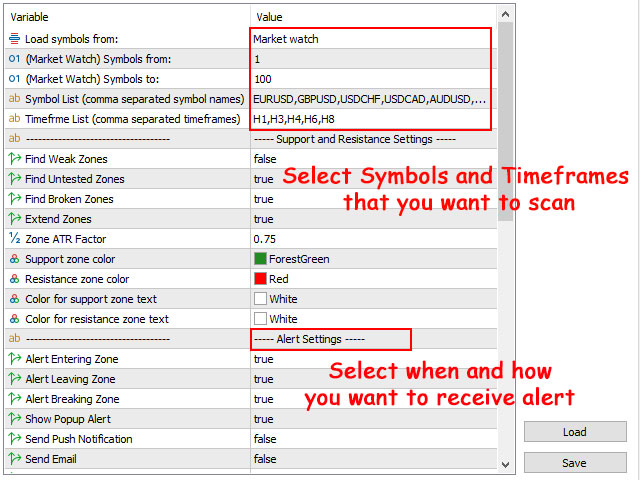
Task: Click the icon beside Load symbols from
Action: pyautogui.click(x=14, y=39)
